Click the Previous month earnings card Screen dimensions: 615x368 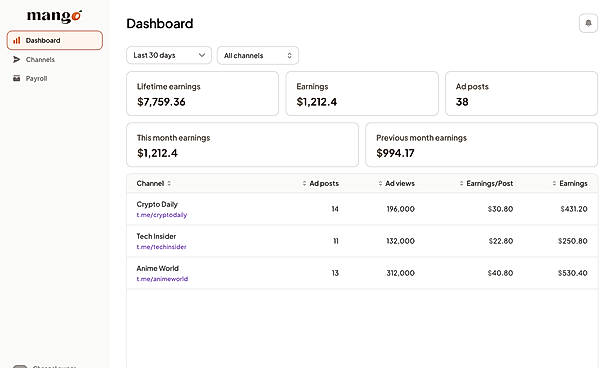point(481,145)
